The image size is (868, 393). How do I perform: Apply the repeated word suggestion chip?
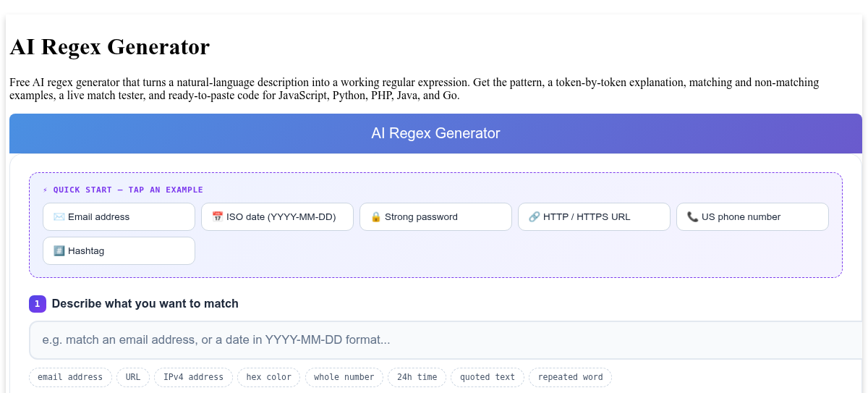click(x=570, y=377)
